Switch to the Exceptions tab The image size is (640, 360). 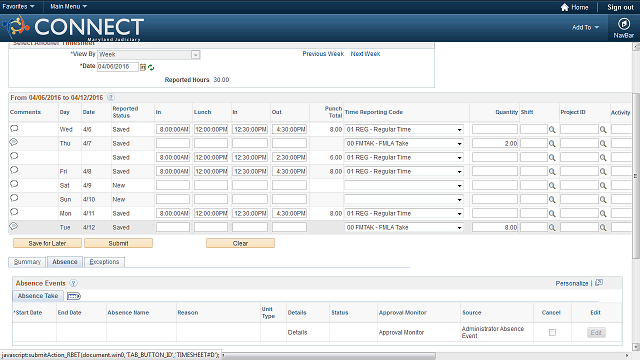[104, 262]
